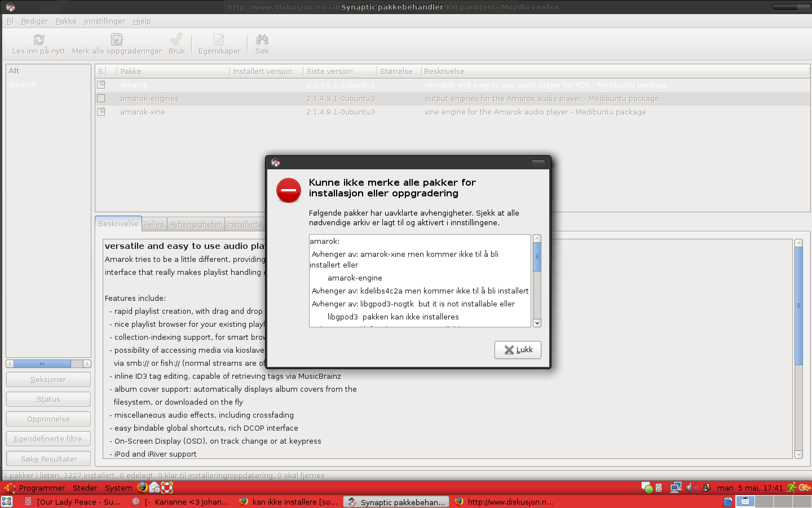
Task: Sort by the Beskrivelse column header
Action: click(x=615, y=71)
